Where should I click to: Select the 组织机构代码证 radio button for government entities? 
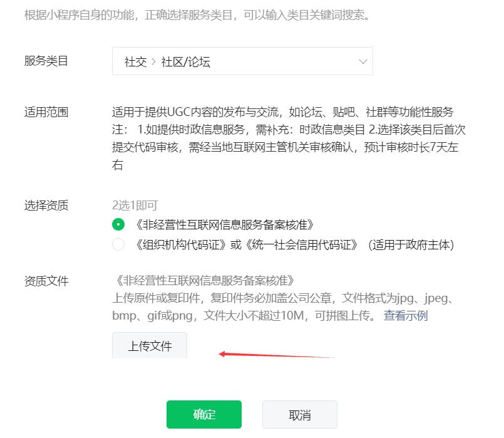coord(118,245)
